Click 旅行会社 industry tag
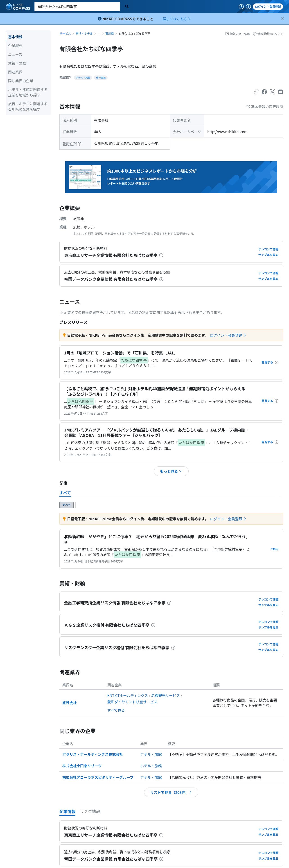Image resolution: width=289 pixels, height=868 pixels. click(x=101, y=78)
